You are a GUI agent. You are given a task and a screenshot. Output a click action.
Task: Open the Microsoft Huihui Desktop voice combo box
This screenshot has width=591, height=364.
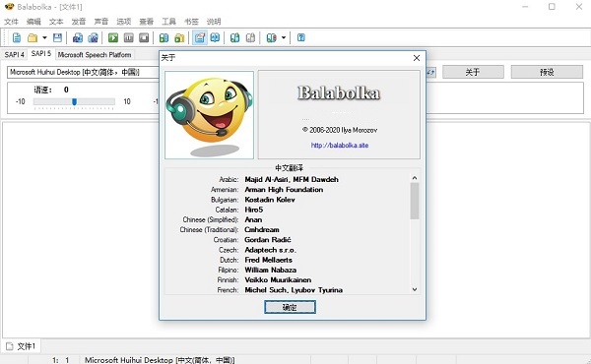pyautogui.click(x=83, y=72)
